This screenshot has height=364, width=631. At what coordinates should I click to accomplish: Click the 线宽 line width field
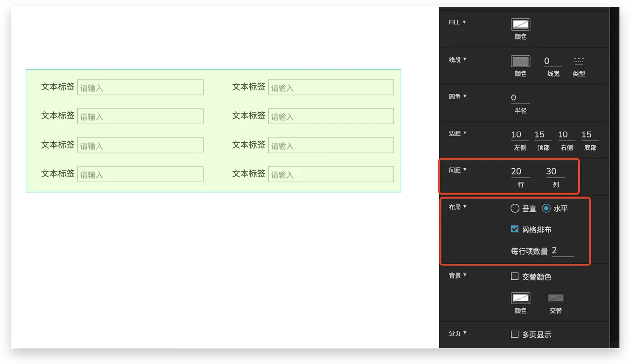tap(553, 61)
